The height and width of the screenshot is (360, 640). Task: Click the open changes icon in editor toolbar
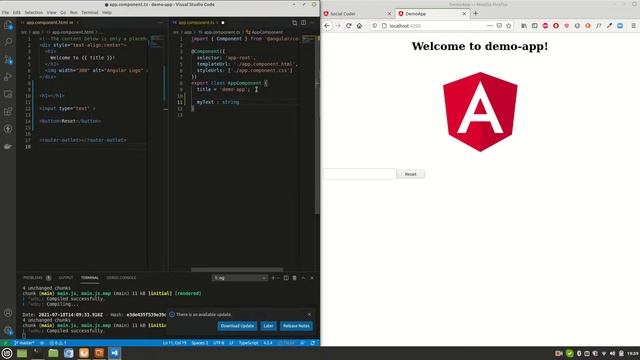coord(294,23)
